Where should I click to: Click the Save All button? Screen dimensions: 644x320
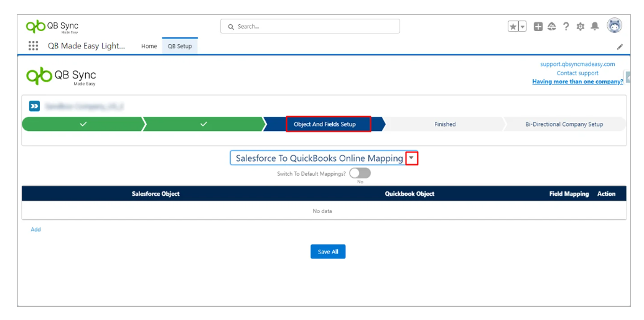[328, 252]
